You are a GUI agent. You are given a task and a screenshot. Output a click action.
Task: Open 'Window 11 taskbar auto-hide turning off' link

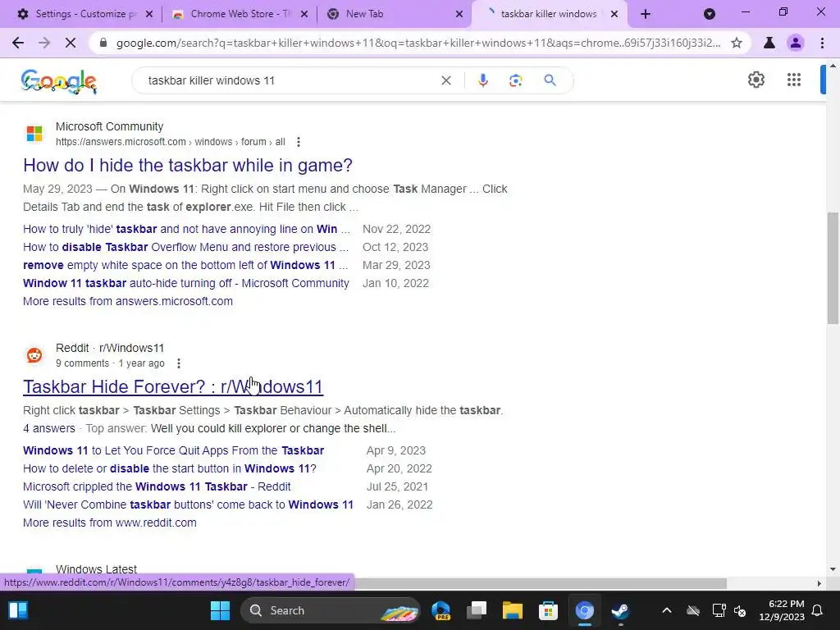[186, 283]
